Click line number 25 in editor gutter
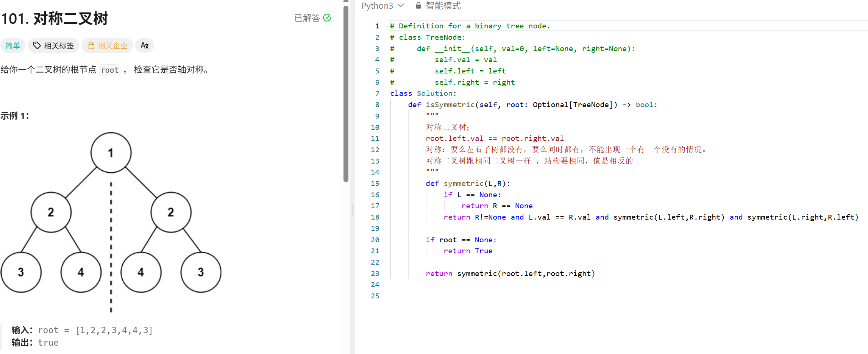868x354 pixels. 375,296
